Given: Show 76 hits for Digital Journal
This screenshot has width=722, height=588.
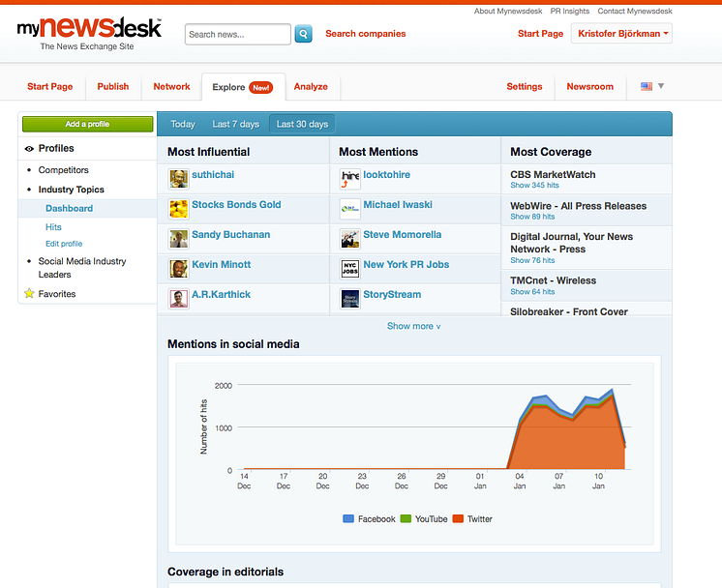Looking at the screenshot, I should [x=532, y=260].
